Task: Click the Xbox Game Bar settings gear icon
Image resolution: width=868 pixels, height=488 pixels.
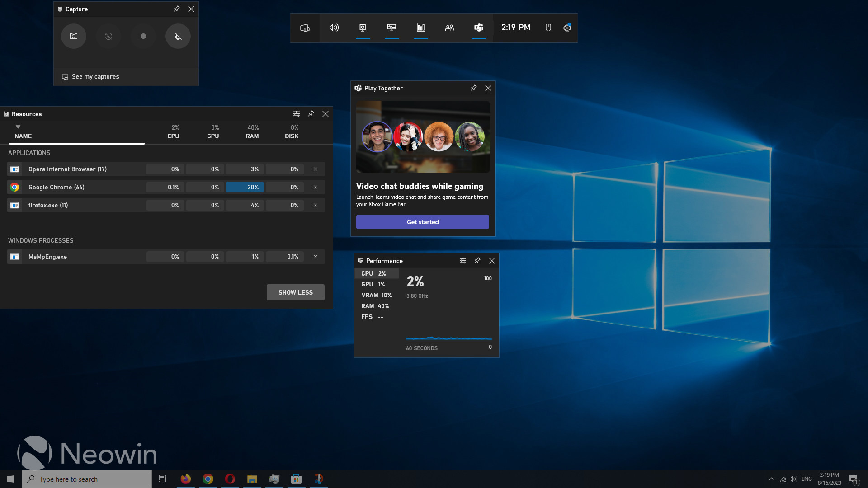Action: (567, 28)
